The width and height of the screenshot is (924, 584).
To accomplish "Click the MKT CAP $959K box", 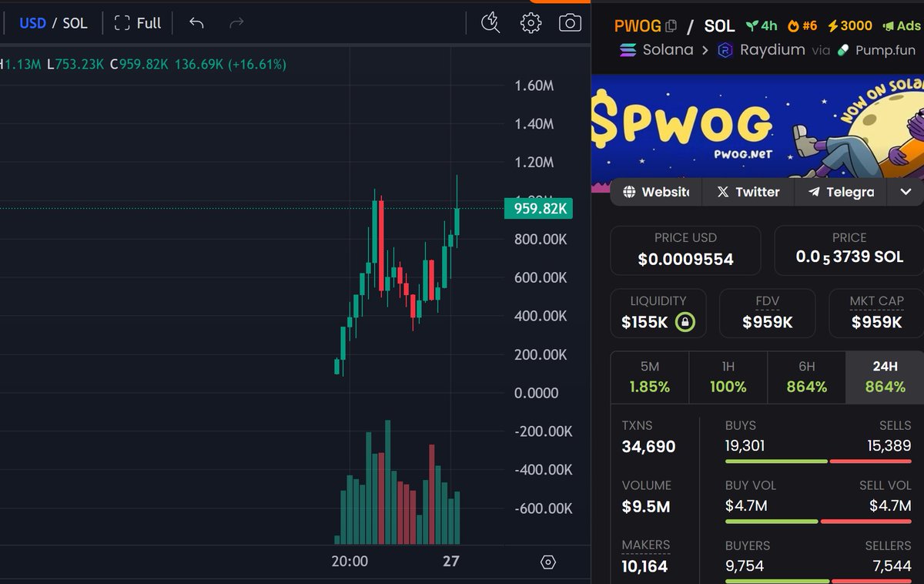I will pyautogui.click(x=876, y=313).
